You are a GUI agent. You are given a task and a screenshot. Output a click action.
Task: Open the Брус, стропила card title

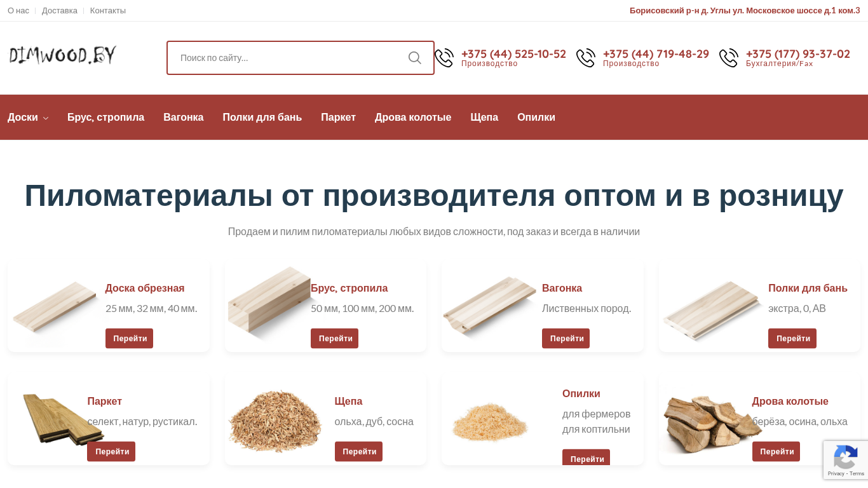tap(349, 288)
